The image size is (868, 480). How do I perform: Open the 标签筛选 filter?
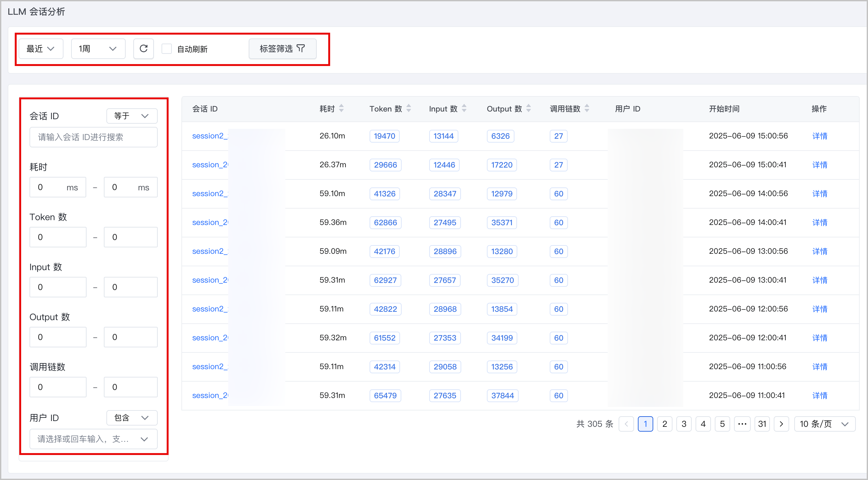click(282, 49)
